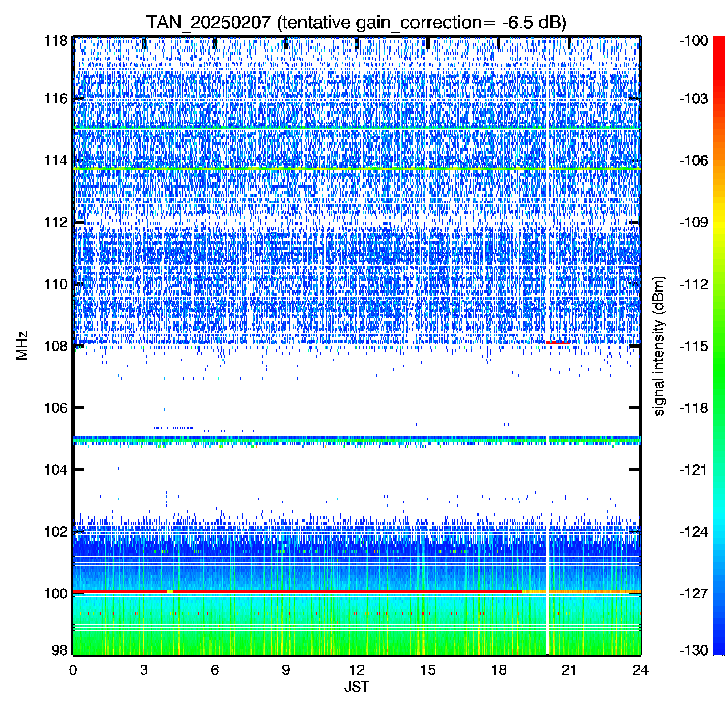Click the yellow-green line below 114 MHz
The image size is (728, 728).
357,168
